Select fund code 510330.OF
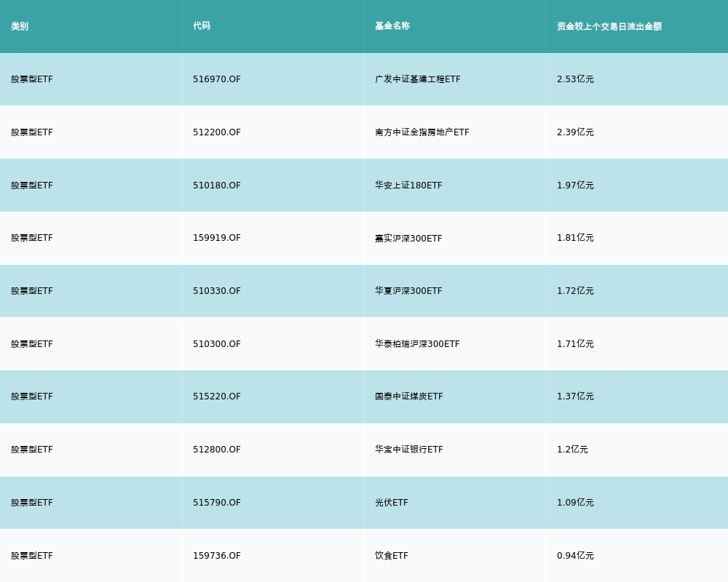Viewport: 728px width, 582px height. pyautogui.click(x=217, y=291)
